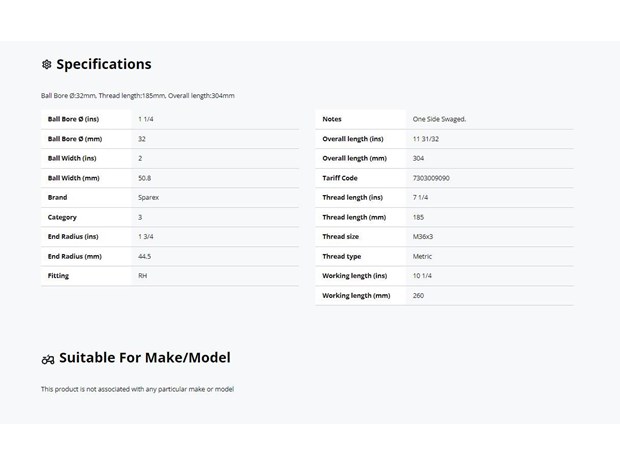Select the Working length (mm) value 260
Image resolution: width=620 pixels, height=465 pixels.
[418, 295]
